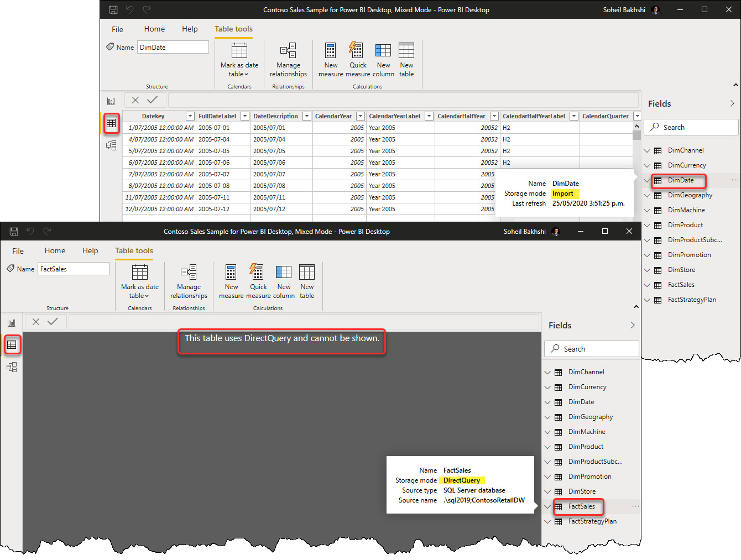741x560 pixels.
Task: Select DimStore table in top Fields pane
Action: pos(681,270)
